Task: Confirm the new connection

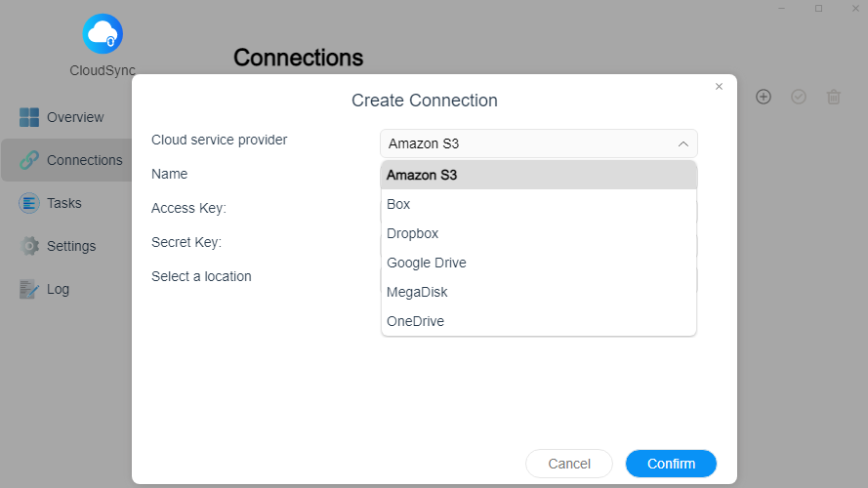Action: click(671, 464)
